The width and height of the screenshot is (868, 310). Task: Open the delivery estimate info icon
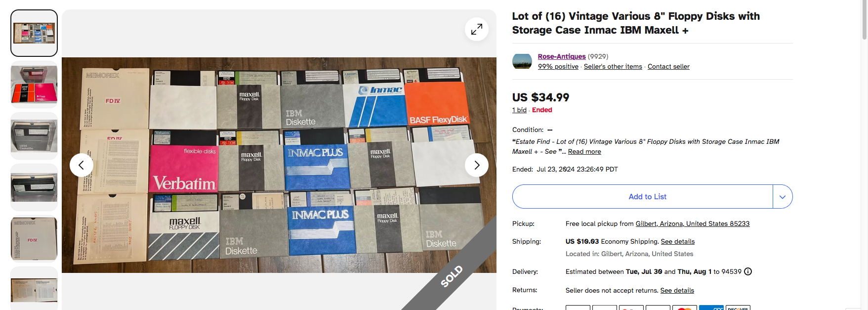(x=748, y=271)
